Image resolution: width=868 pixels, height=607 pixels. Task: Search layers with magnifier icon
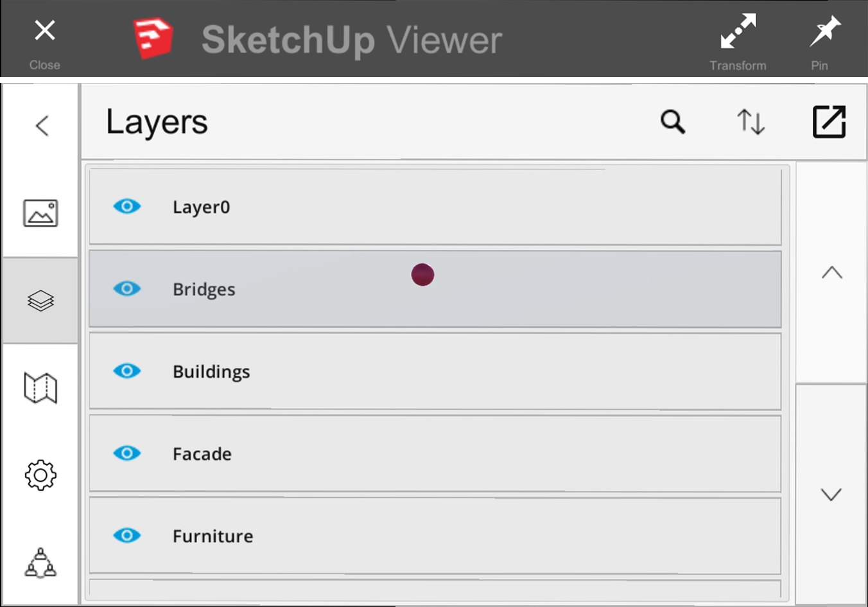(673, 121)
